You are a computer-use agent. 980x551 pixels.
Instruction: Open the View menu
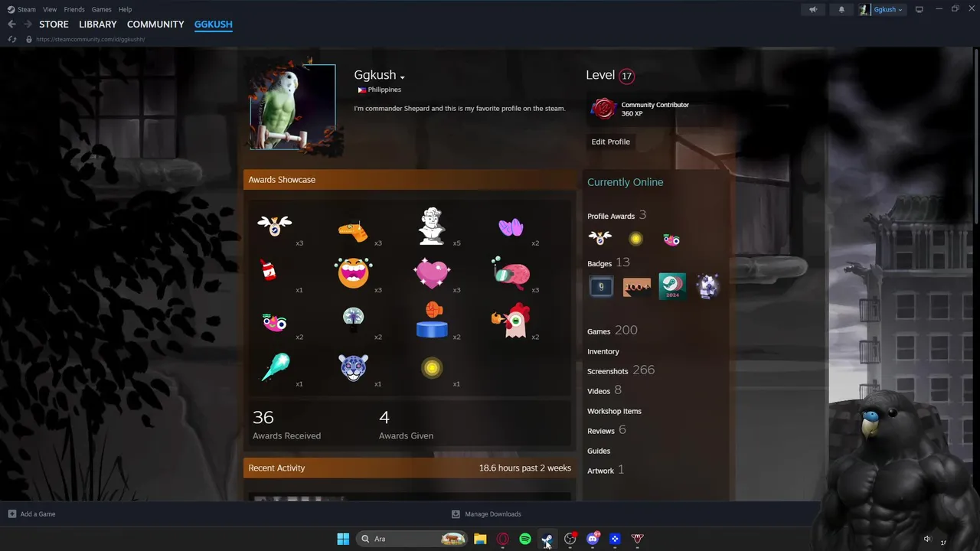50,9
